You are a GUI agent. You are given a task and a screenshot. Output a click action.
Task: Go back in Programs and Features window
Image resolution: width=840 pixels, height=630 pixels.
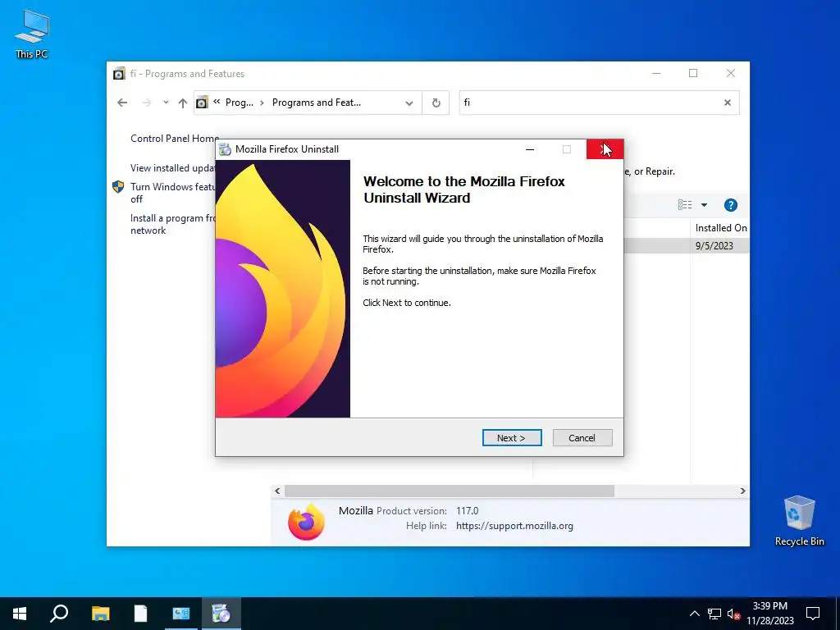pos(122,103)
